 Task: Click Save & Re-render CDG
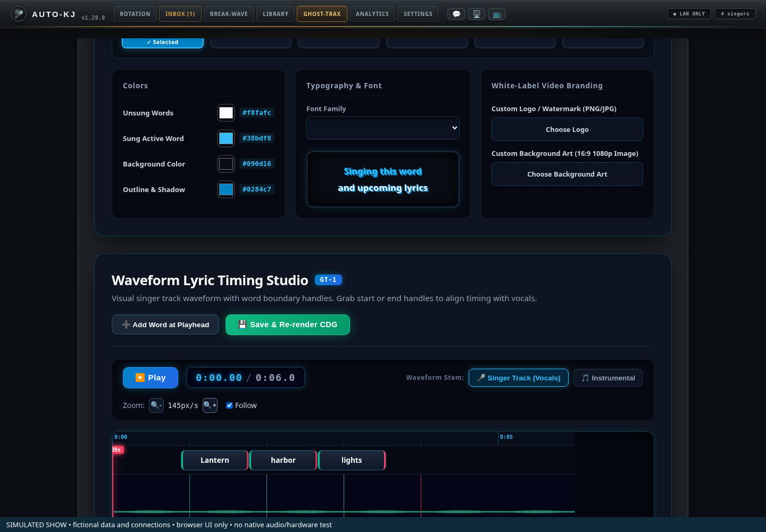[x=288, y=325]
